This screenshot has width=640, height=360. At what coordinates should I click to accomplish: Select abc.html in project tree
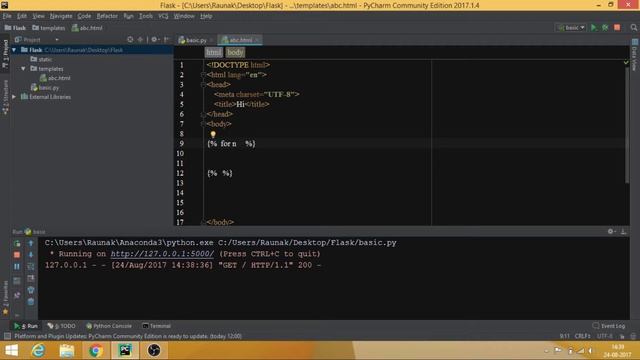[55, 78]
